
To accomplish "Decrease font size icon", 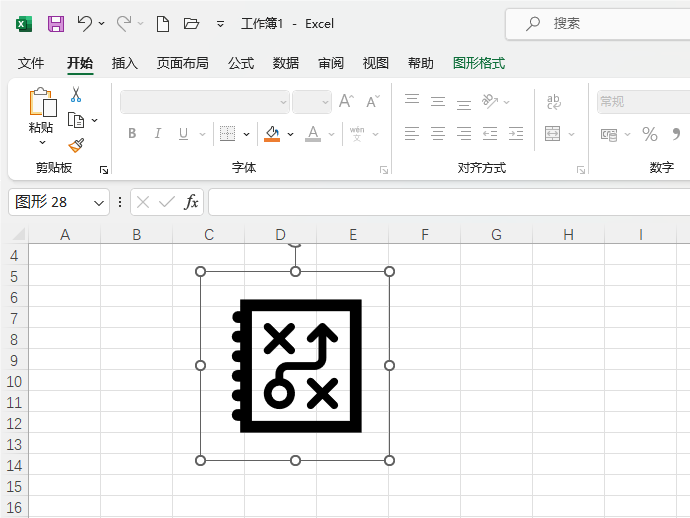I will (x=373, y=102).
